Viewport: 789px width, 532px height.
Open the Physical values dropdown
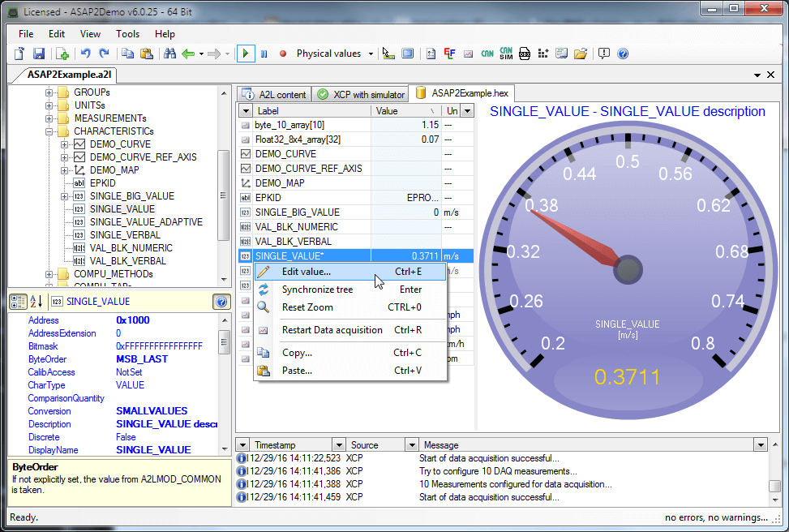pos(371,54)
